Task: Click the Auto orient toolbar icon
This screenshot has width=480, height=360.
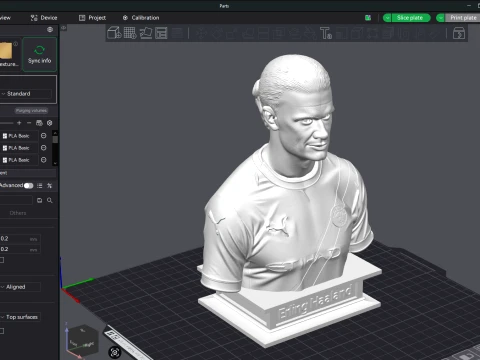Action: (x=146, y=33)
